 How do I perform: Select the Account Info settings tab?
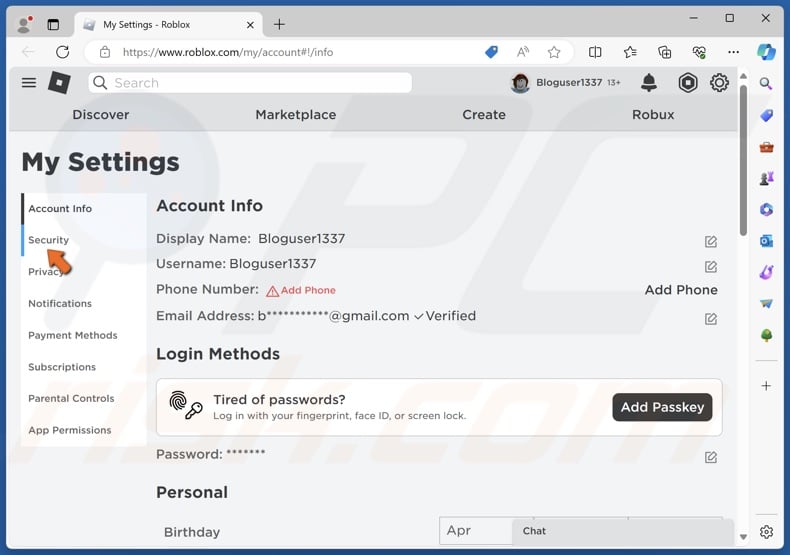coord(84,209)
